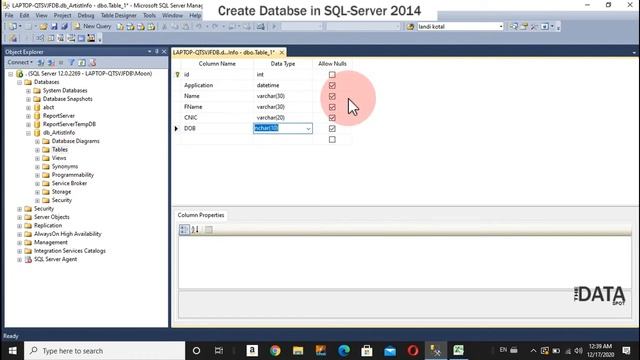The width and height of the screenshot is (640, 360).
Task: Collapse the db_ArtistInfo database node
Action: 28,133
